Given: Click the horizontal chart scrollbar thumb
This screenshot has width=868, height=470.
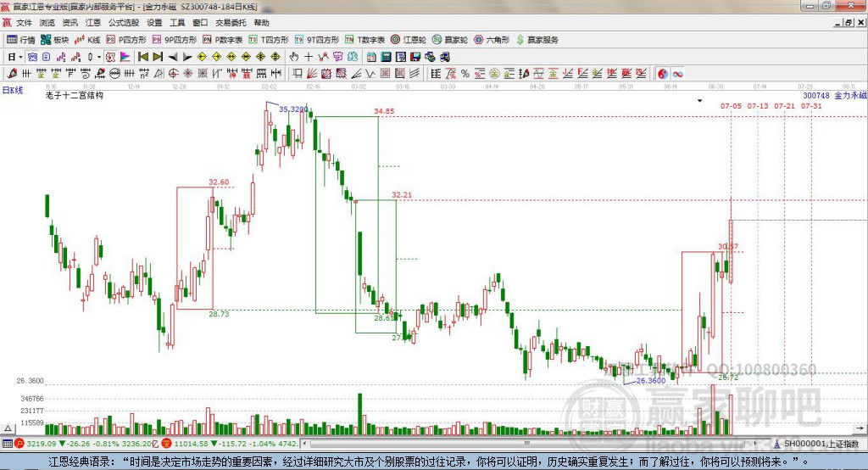Looking at the screenshot, I should click(527, 444).
